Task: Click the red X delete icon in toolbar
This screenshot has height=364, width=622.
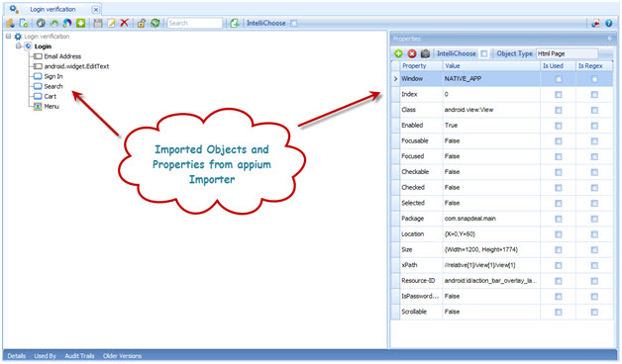Action: [124, 23]
